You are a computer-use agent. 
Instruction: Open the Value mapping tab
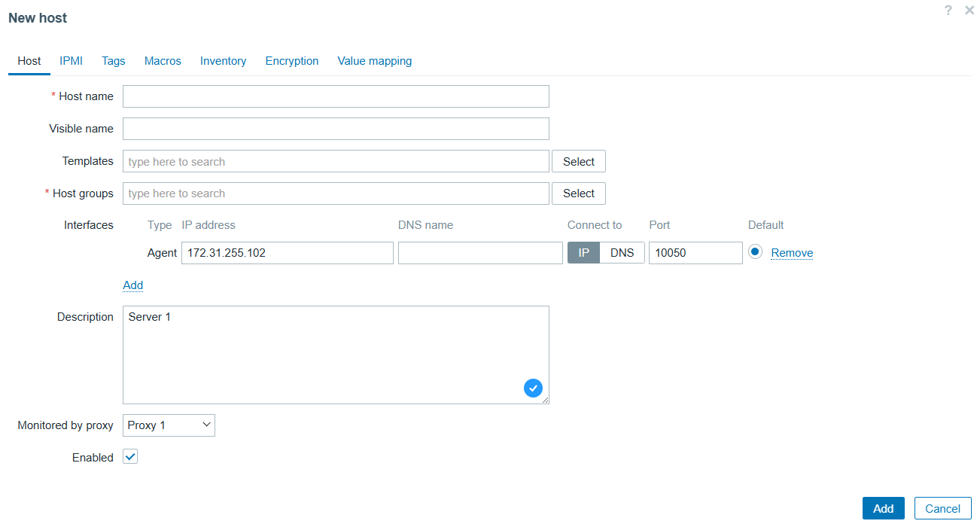374,61
